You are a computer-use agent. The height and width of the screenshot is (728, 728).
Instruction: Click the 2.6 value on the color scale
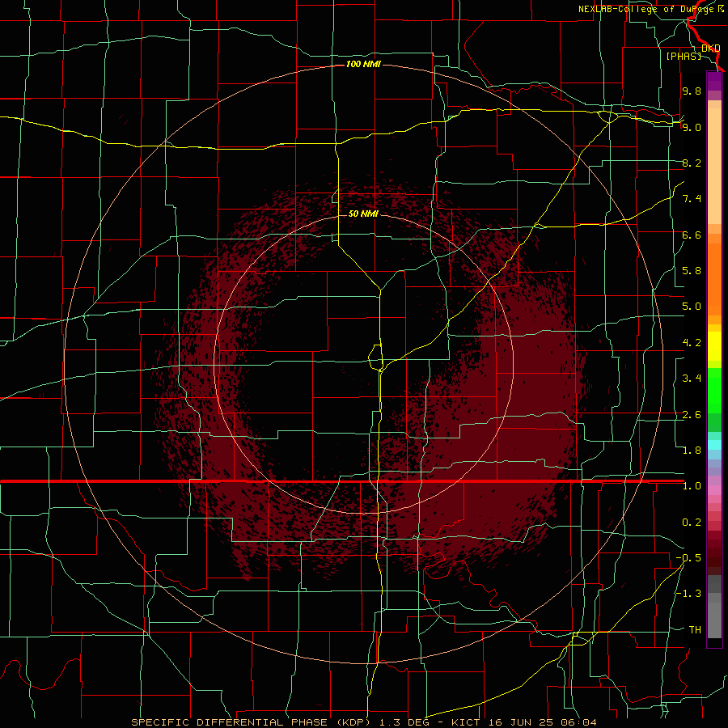[x=692, y=415]
